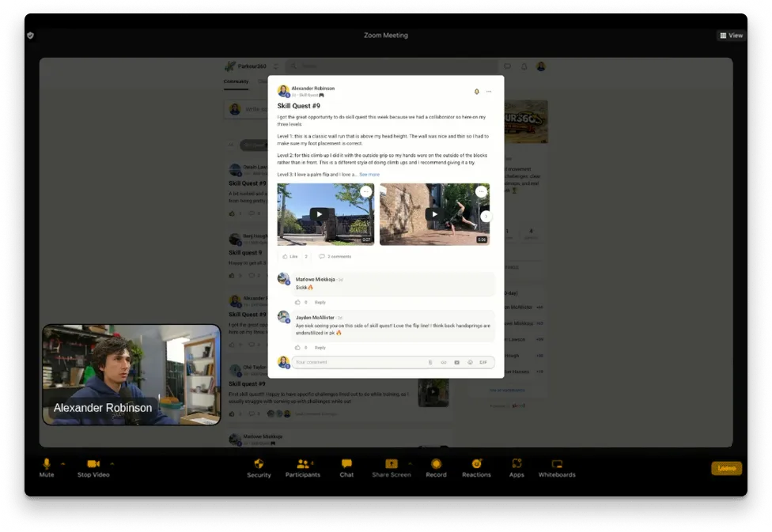Click the 2 comments link
Image resolution: width=772 pixels, height=532 pixels.
(335, 256)
